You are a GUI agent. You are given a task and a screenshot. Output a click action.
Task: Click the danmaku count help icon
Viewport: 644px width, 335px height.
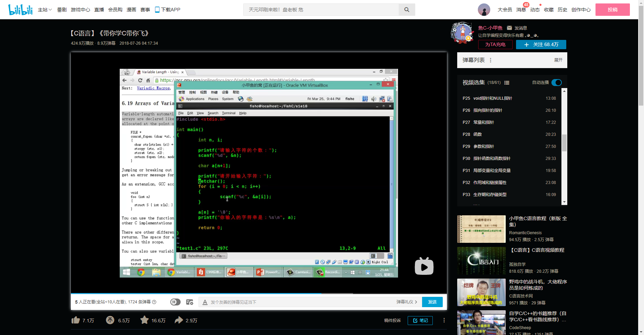click(154, 302)
